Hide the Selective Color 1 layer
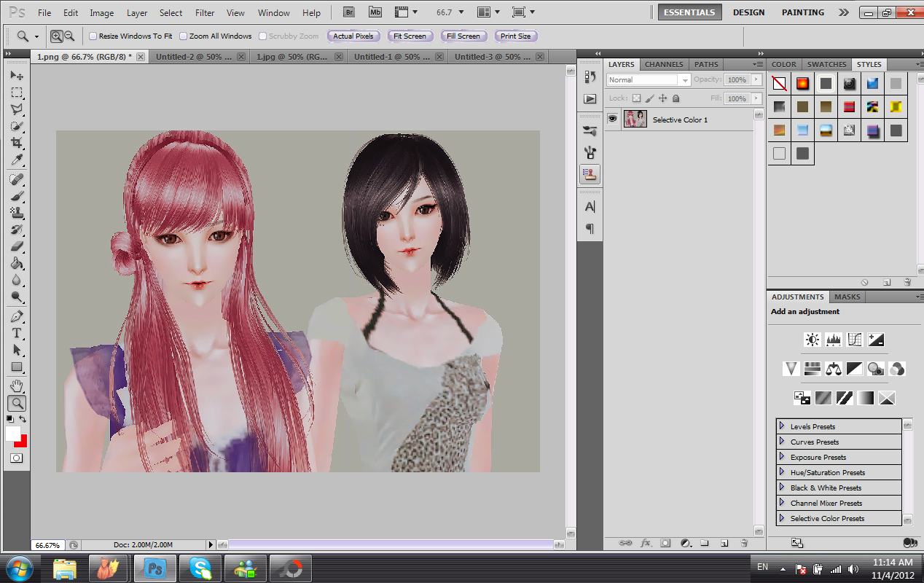The image size is (924, 583). [612, 119]
